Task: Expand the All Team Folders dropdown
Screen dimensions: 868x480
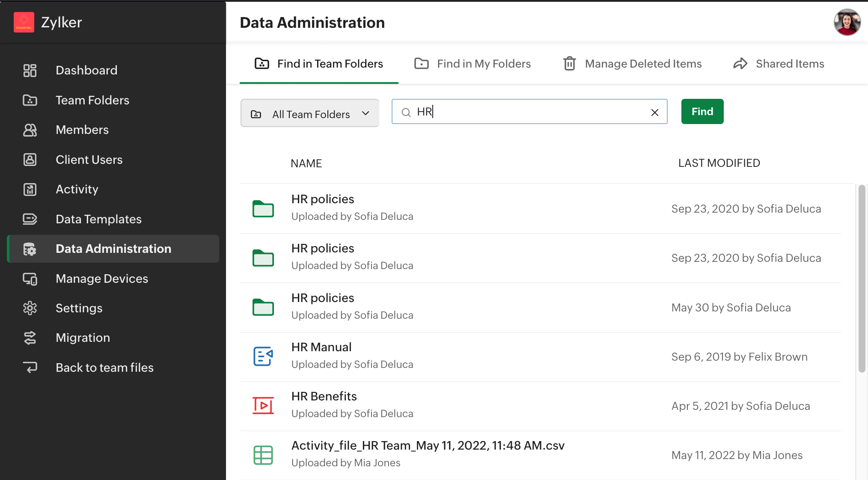Action: (x=310, y=113)
